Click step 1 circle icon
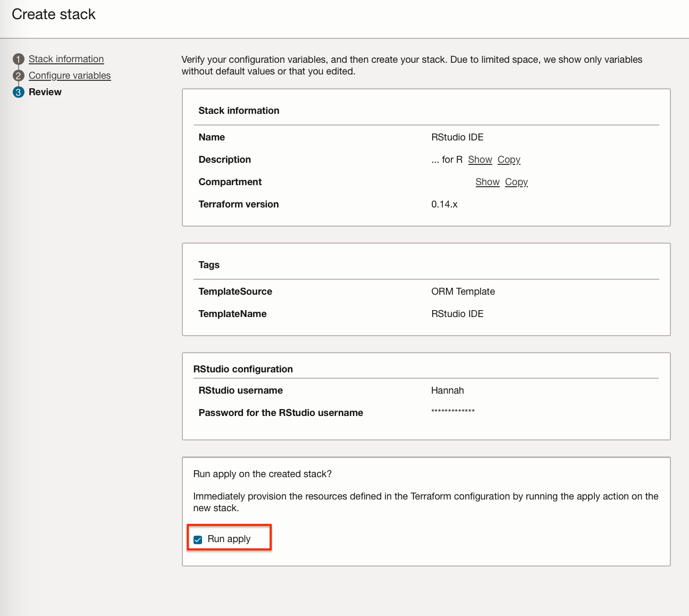The width and height of the screenshot is (689, 616). (x=19, y=59)
